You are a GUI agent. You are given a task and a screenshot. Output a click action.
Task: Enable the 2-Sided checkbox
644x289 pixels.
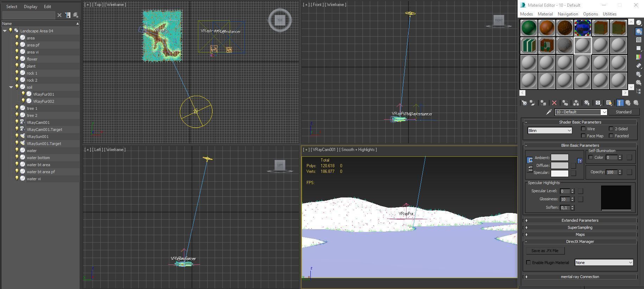[x=611, y=129]
